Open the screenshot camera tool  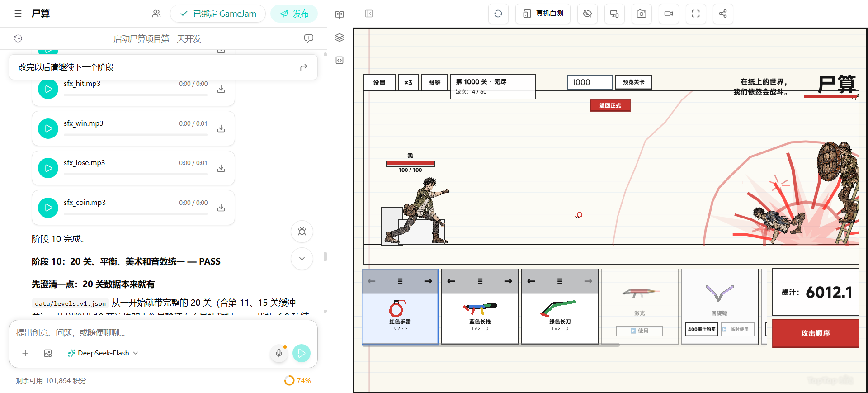[x=642, y=14]
